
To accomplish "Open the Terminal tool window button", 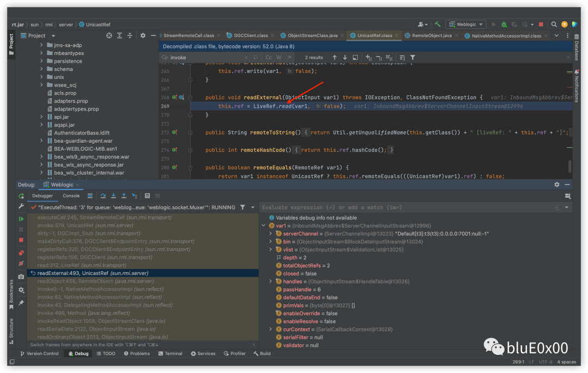I will coord(170,353).
